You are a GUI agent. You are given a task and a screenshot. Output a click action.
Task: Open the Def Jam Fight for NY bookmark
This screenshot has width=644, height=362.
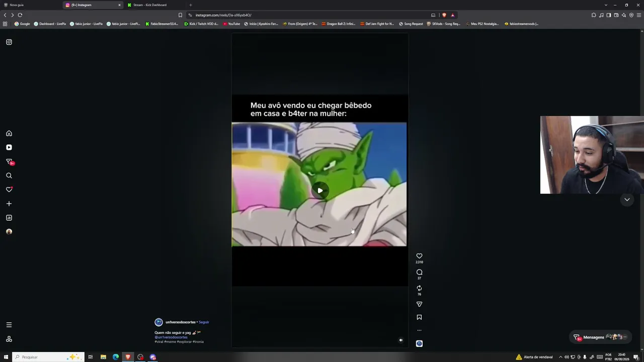(x=377, y=24)
